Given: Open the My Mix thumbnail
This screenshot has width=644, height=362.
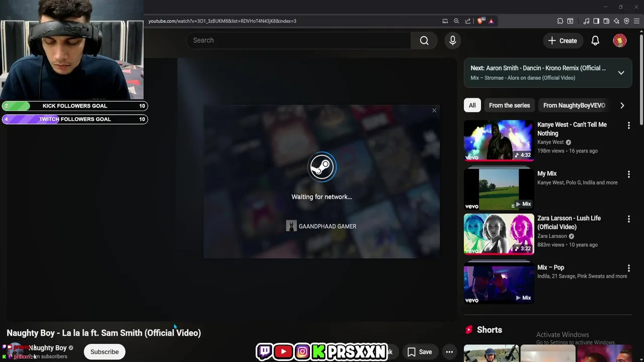Looking at the screenshot, I should click(499, 189).
